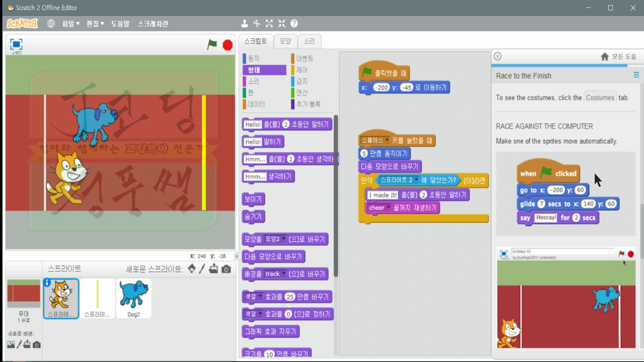Select the 형태 block category

click(x=264, y=70)
